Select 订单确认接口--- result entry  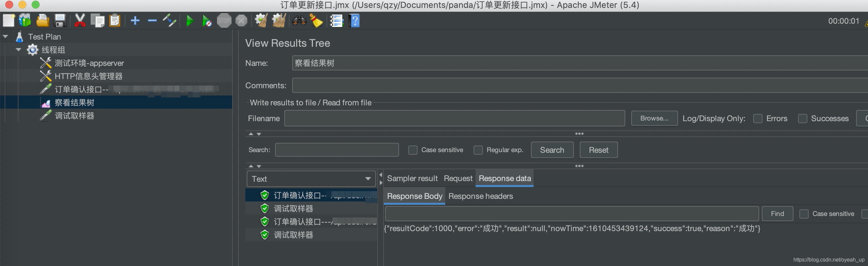pos(311,222)
